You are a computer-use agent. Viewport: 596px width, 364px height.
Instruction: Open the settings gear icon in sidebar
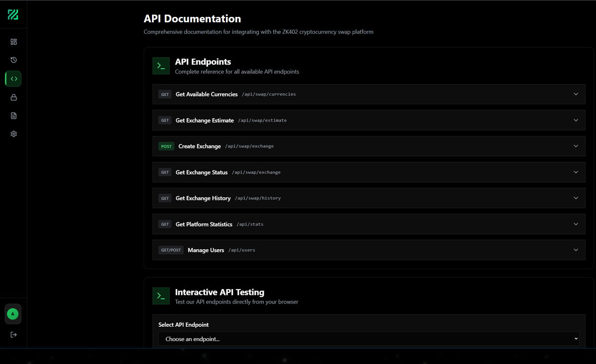tap(13, 134)
